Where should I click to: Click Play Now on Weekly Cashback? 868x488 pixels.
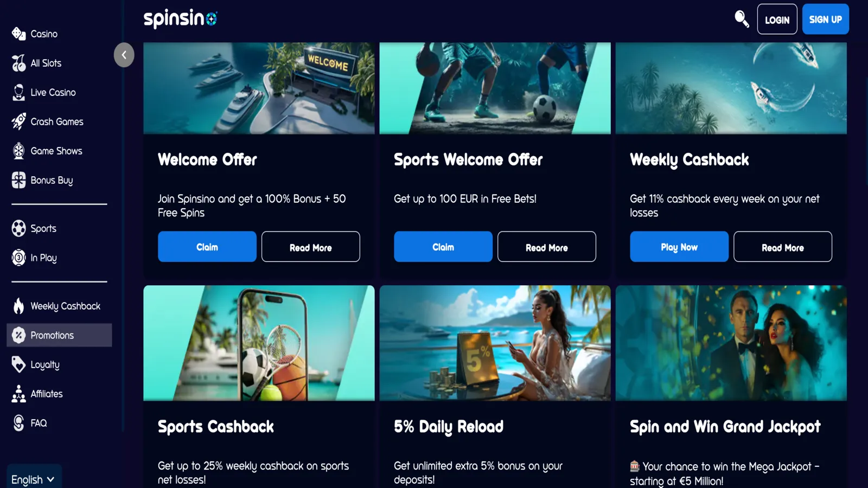[x=679, y=247]
